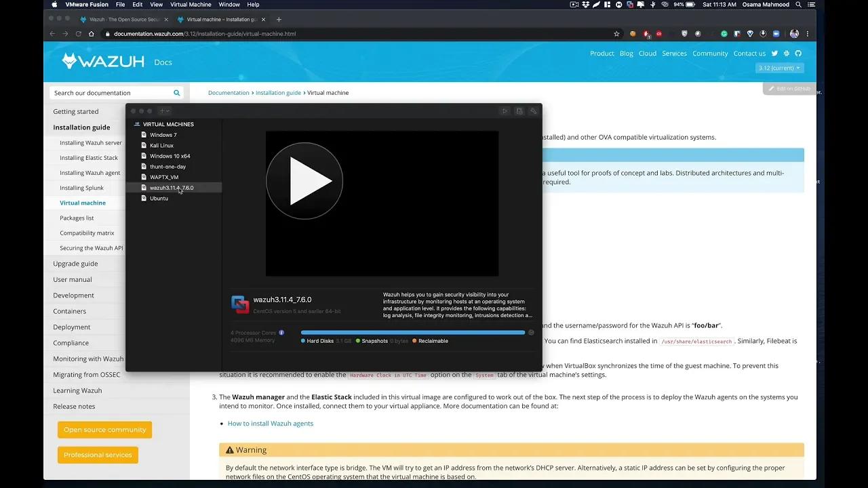Open VM settings via the wrench icon
Image resolution: width=868 pixels, height=488 pixels.
pyautogui.click(x=534, y=110)
